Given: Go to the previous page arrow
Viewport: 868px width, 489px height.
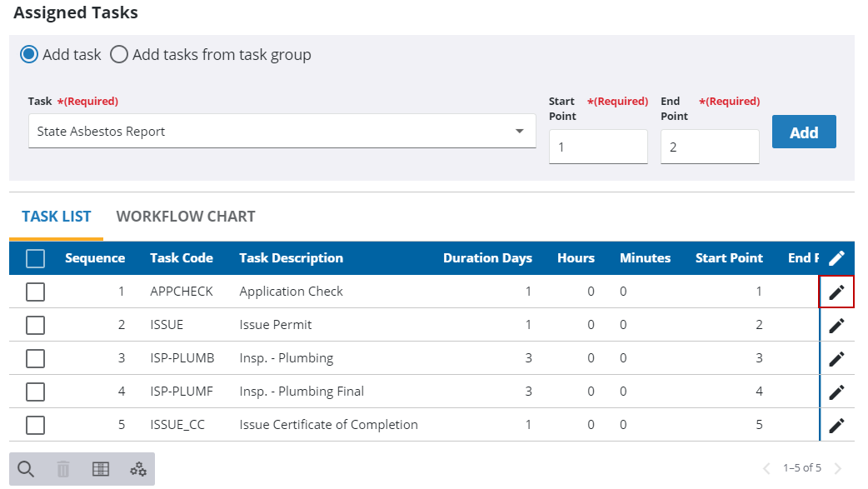Looking at the screenshot, I should (x=766, y=468).
